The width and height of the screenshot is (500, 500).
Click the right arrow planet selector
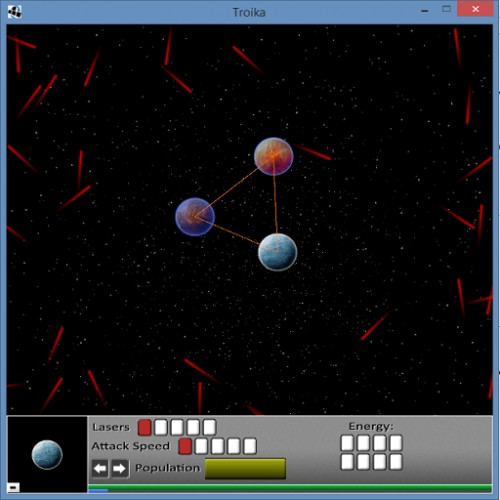[120, 469]
